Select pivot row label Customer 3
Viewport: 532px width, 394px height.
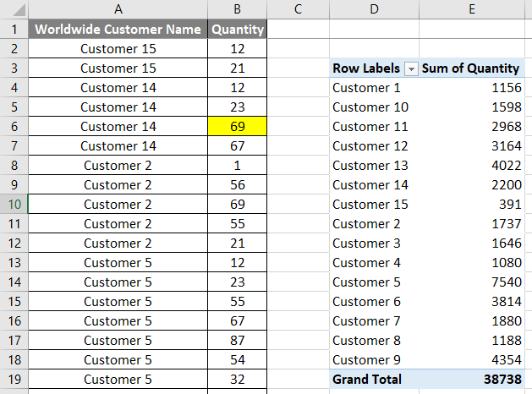374,244
